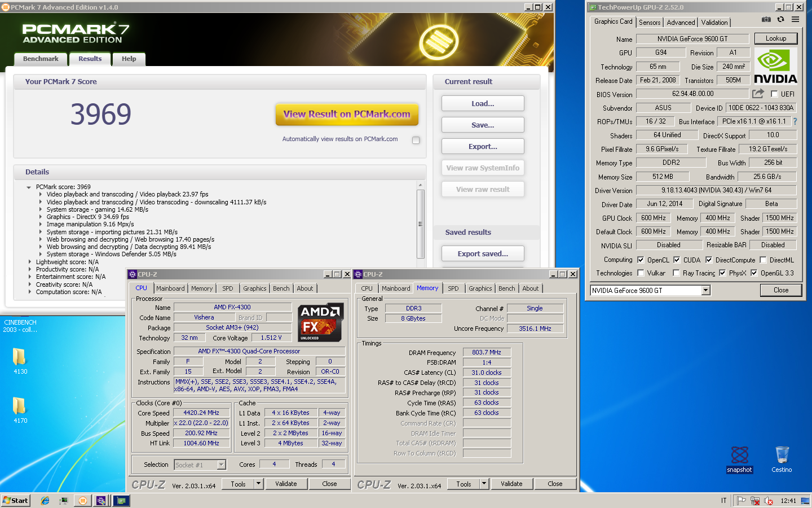Click the Details scrollbar up arrow
Screen dimensions: 812x508
point(420,185)
